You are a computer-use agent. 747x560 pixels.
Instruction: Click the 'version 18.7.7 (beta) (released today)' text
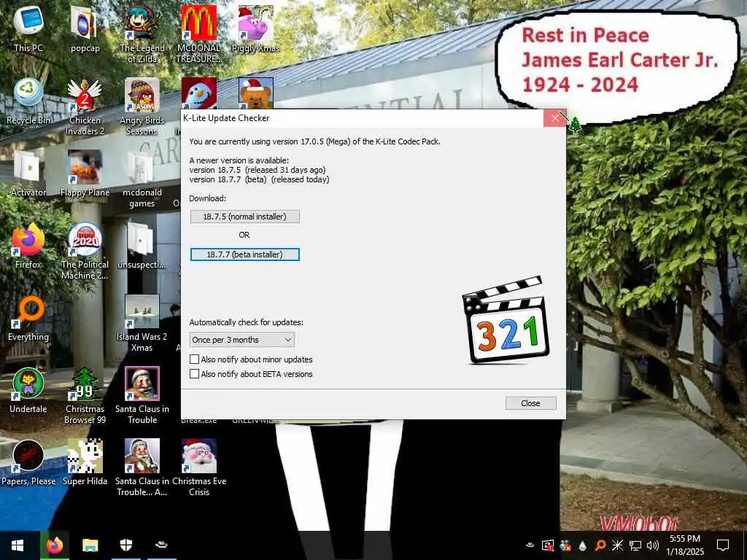pyautogui.click(x=259, y=179)
